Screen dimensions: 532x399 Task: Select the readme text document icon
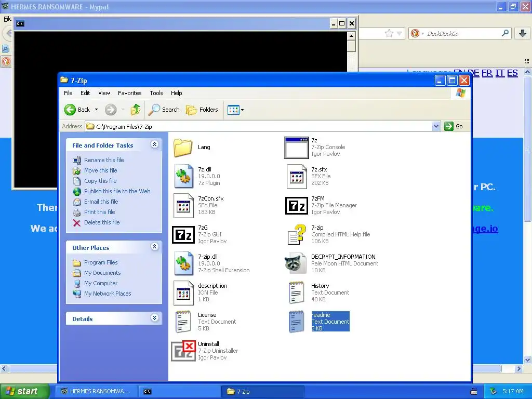(296, 322)
